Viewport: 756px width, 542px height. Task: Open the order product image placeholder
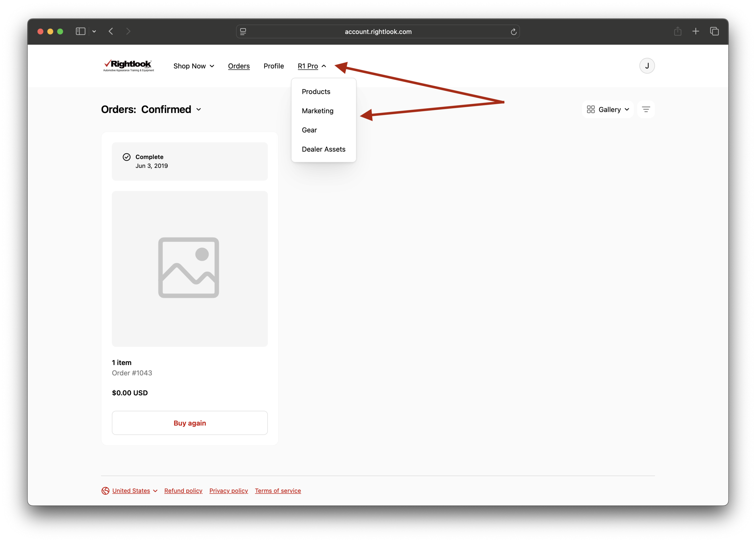coord(190,268)
